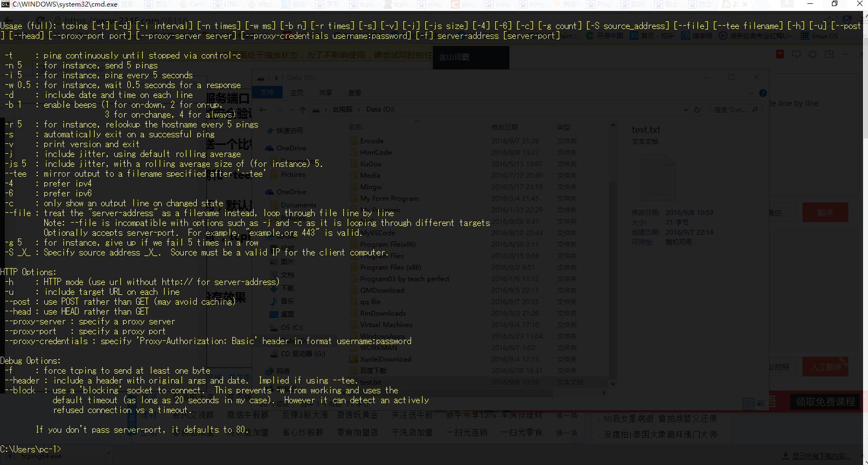Select 文档 in Explorer navigation pane

coord(288,275)
